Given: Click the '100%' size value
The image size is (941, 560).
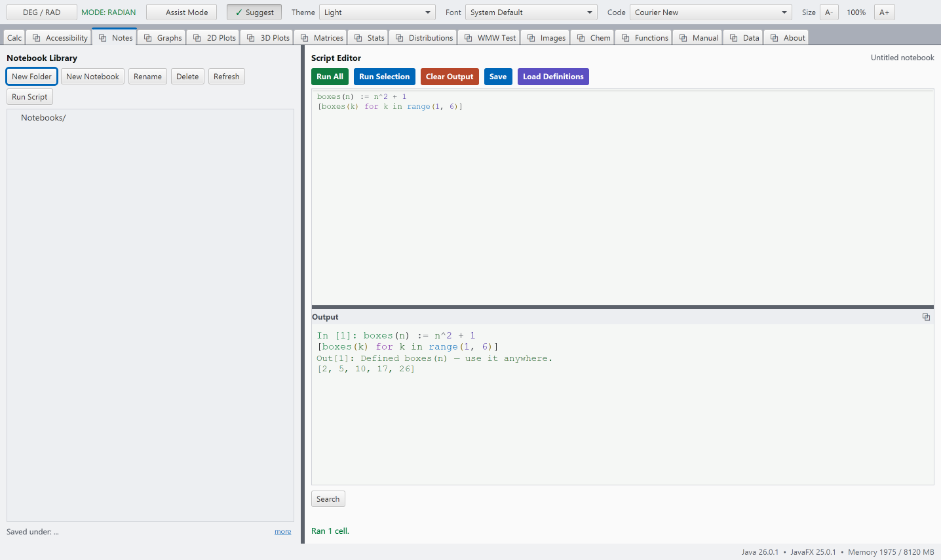Looking at the screenshot, I should pyautogui.click(x=856, y=12).
